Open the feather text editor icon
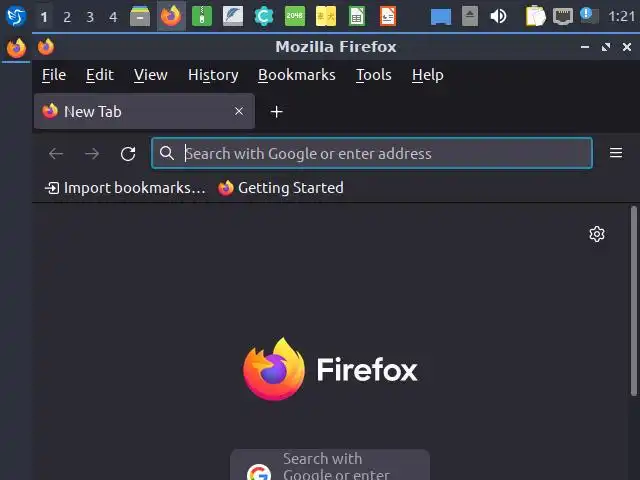The height and width of the screenshot is (480, 640). pyautogui.click(x=233, y=16)
